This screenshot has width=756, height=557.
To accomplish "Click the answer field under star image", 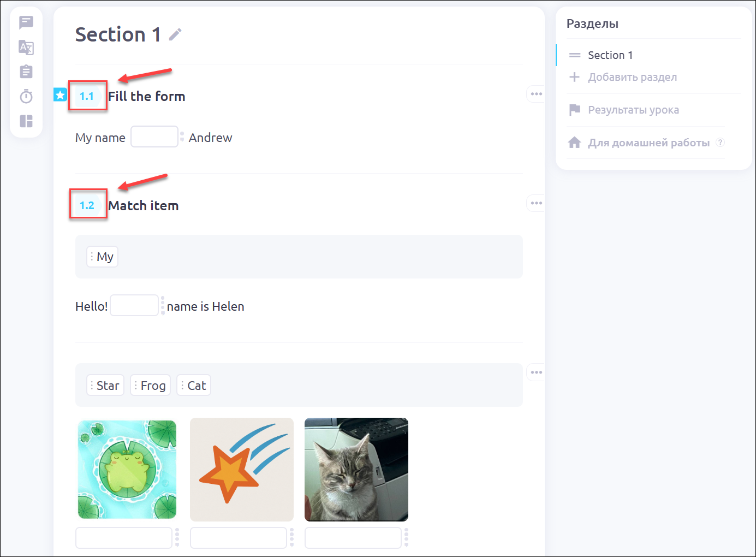I will click(x=239, y=538).
